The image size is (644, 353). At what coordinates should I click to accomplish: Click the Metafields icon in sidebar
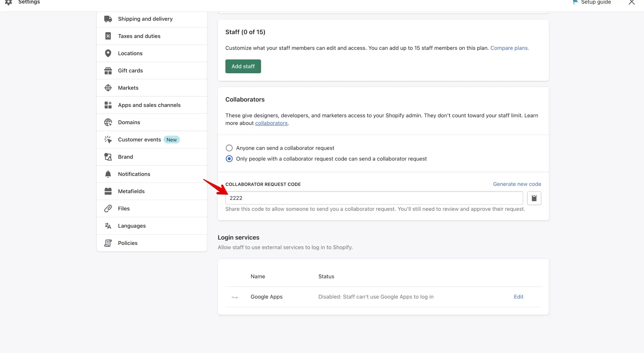(108, 191)
